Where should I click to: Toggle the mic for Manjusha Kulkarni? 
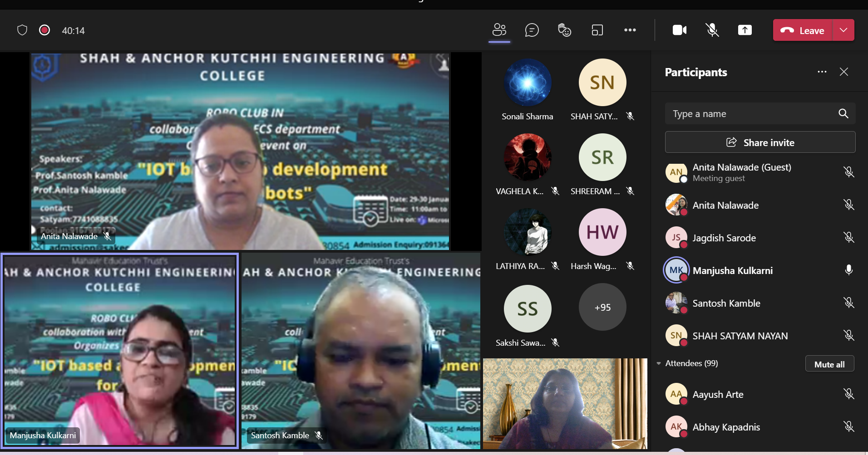point(848,270)
